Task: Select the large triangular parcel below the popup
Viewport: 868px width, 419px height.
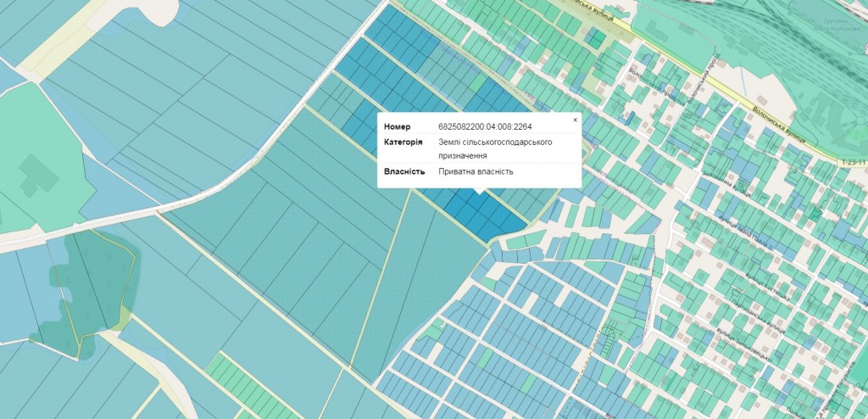Action: click(415, 288)
